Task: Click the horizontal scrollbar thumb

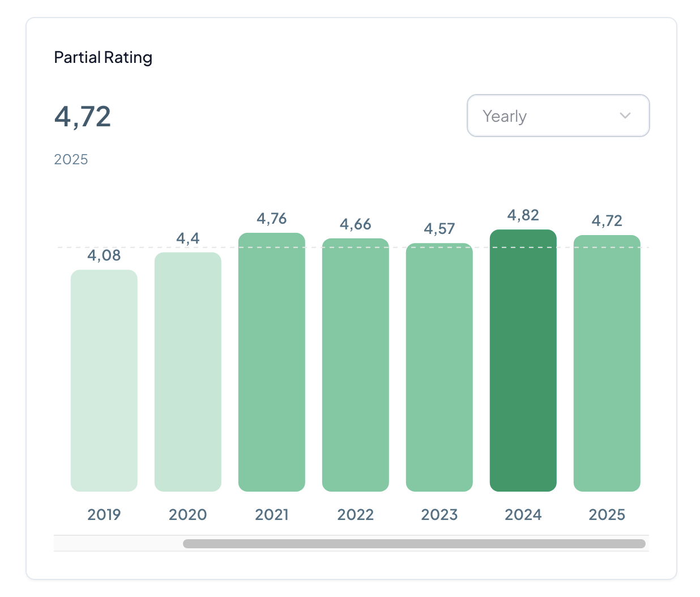Action: point(414,544)
